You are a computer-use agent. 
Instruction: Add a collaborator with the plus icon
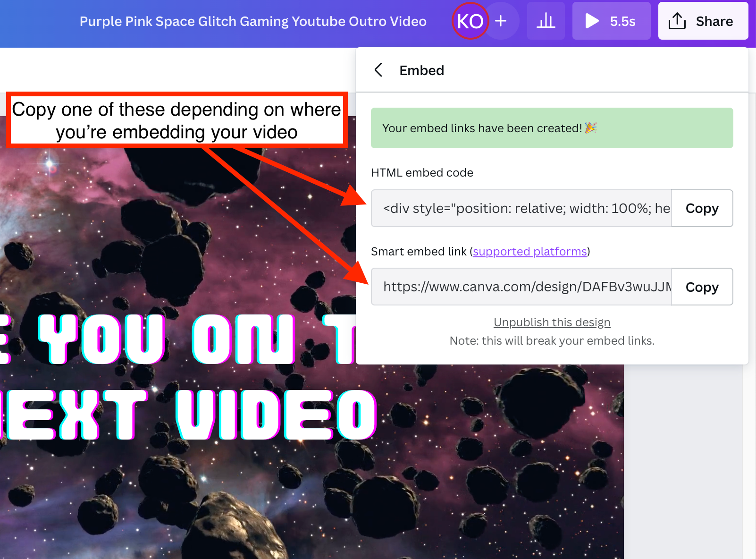click(501, 21)
